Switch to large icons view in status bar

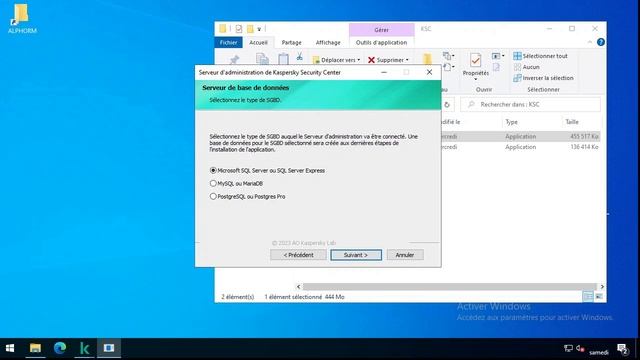click(x=599, y=297)
